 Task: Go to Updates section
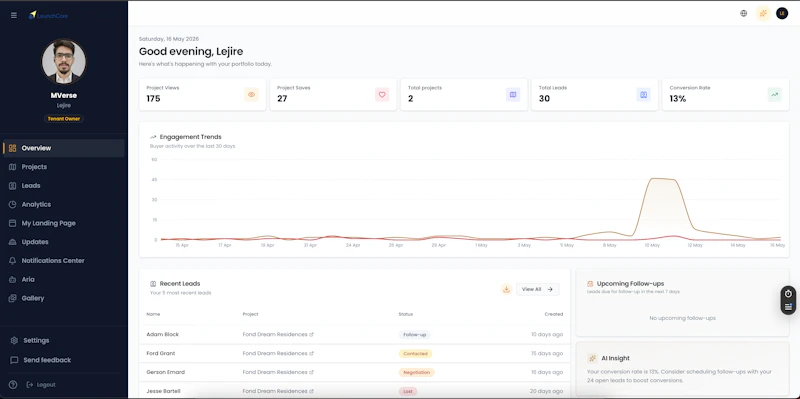tap(64, 242)
